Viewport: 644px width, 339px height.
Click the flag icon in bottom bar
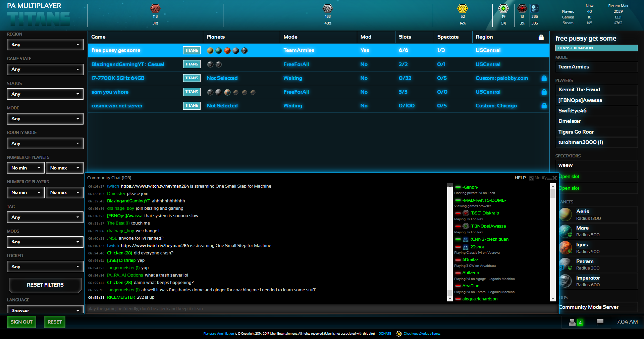point(600,322)
